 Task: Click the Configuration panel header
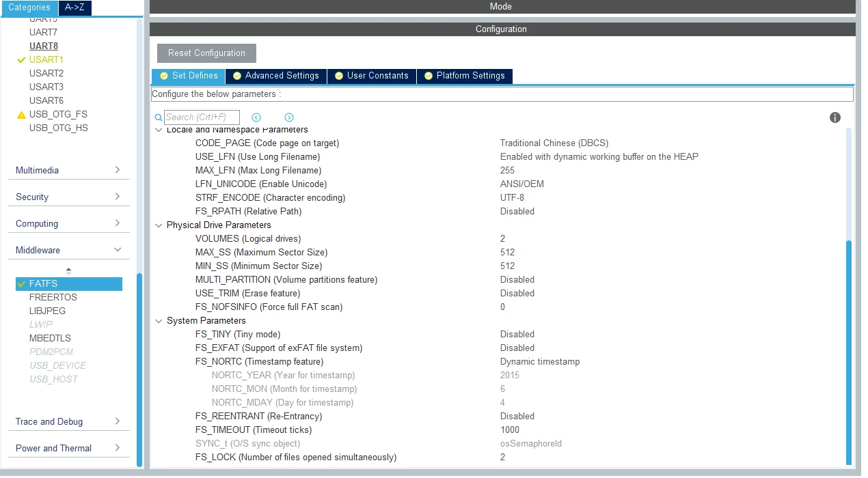502,29
